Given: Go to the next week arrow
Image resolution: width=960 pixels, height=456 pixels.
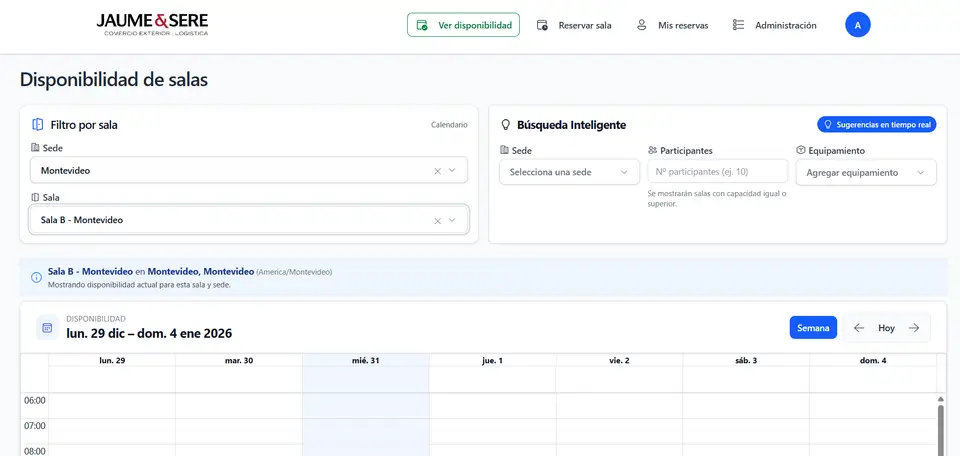Looking at the screenshot, I should pyautogui.click(x=914, y=328).
